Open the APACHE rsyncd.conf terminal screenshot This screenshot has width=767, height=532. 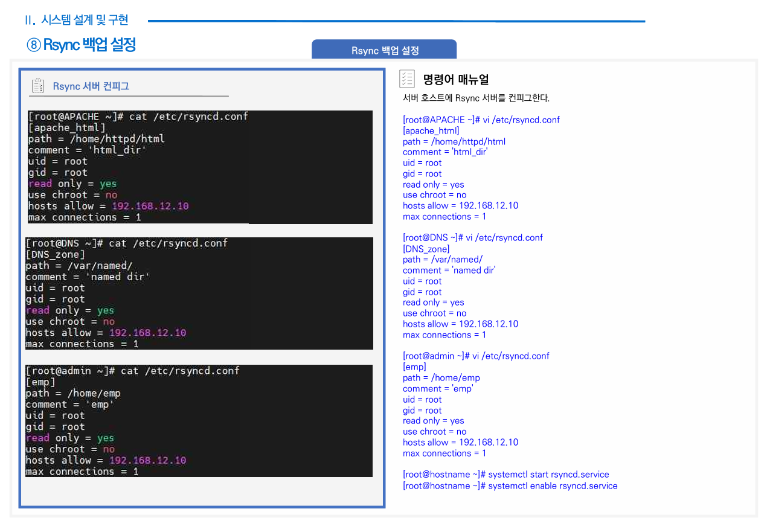(x=199, y=167)
